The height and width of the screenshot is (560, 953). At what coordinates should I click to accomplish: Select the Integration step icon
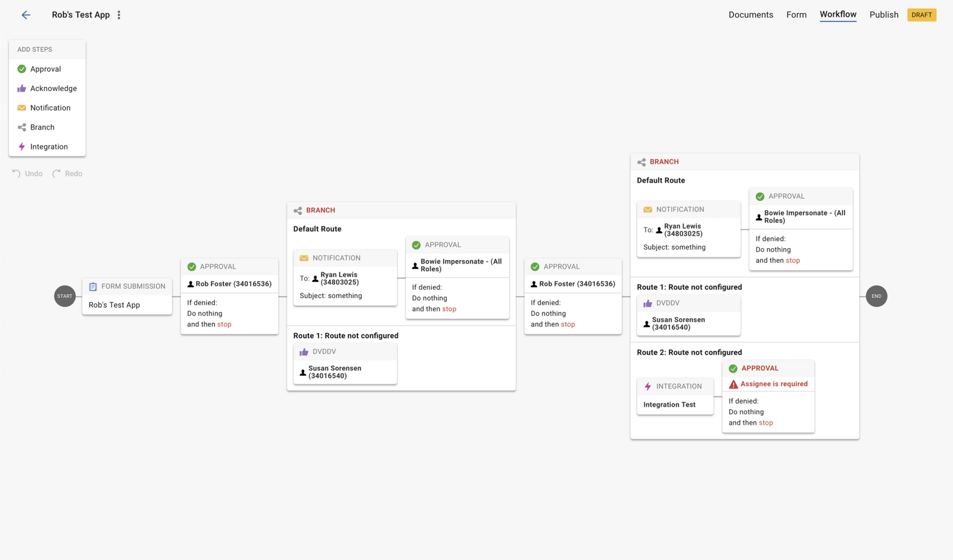[21, 146]
